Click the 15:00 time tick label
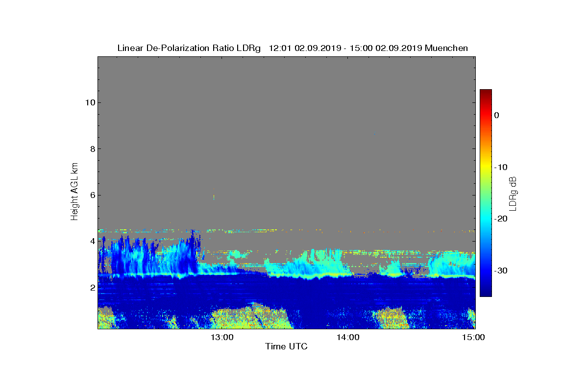588x392 pixels. (474, 337)
